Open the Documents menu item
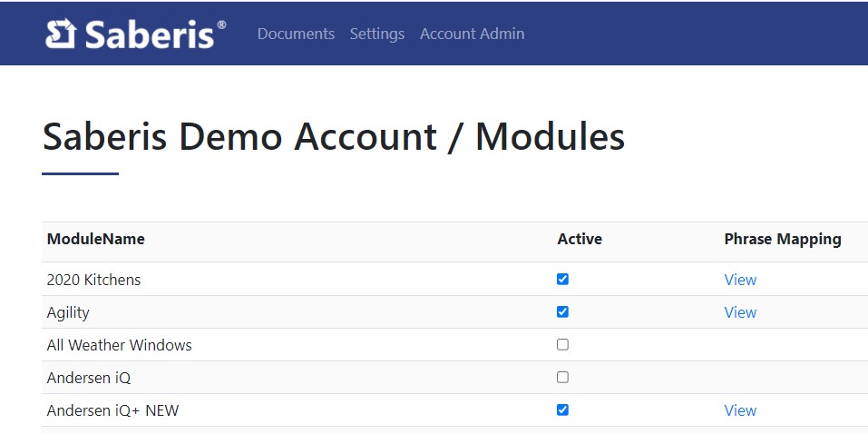This screenshot has height=434, width=868. click(x=296, y=34)
